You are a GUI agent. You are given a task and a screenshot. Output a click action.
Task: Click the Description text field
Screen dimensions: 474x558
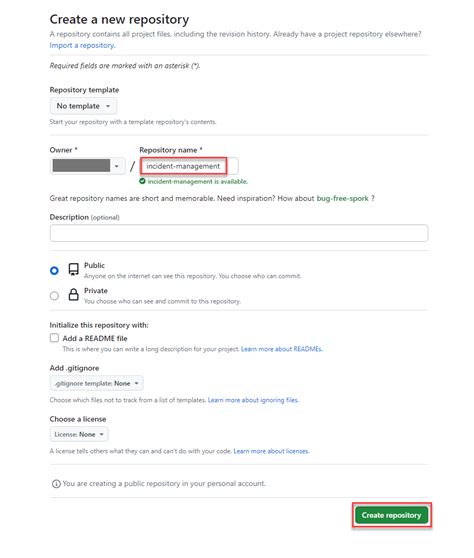(239, 233)
